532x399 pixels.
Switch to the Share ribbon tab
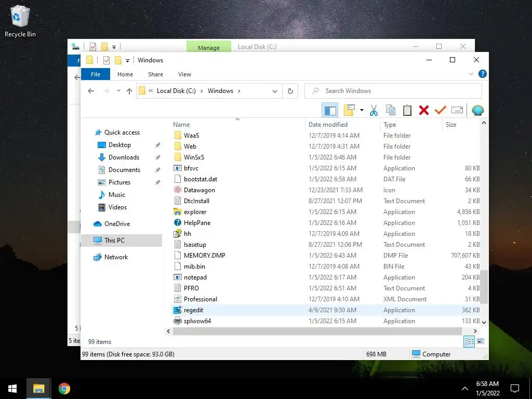[155, 74]
